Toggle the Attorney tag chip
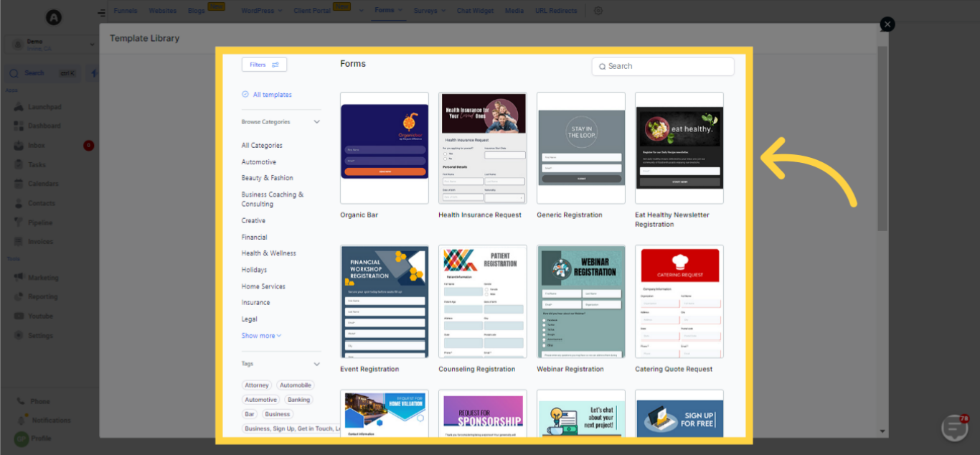Image resolution: width=980 pixels, height=455 pixels. [x=257, y=385]
